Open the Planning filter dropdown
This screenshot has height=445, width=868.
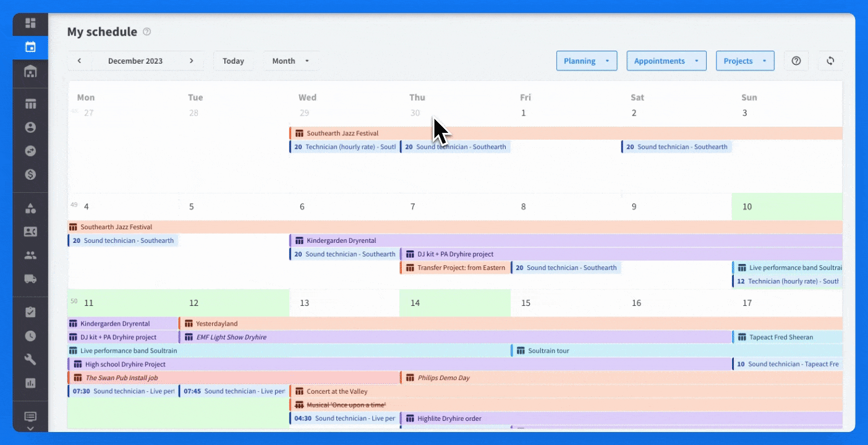587,61
